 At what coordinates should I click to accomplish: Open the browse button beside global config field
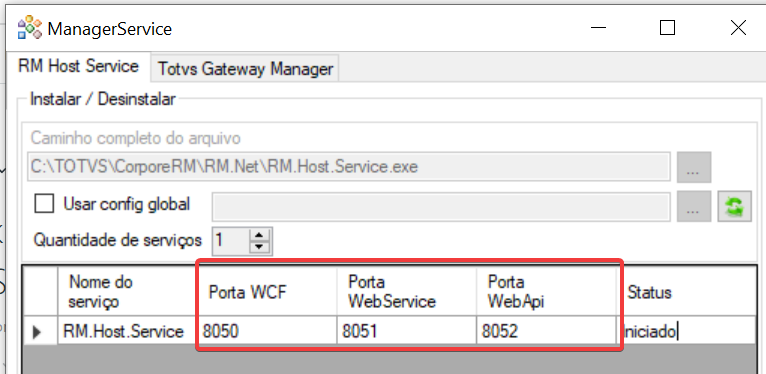[694, 207]
